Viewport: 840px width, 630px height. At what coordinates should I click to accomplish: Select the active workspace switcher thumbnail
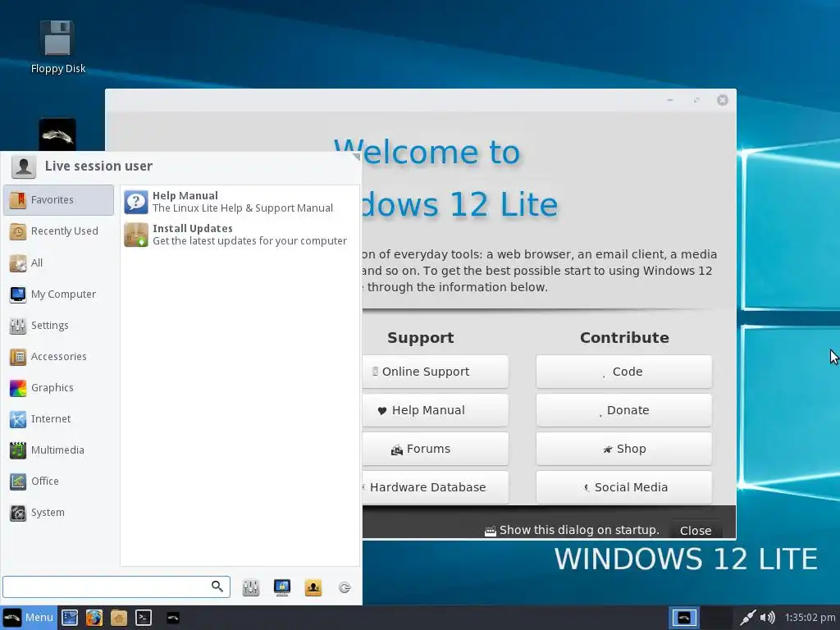coord(684,618)
